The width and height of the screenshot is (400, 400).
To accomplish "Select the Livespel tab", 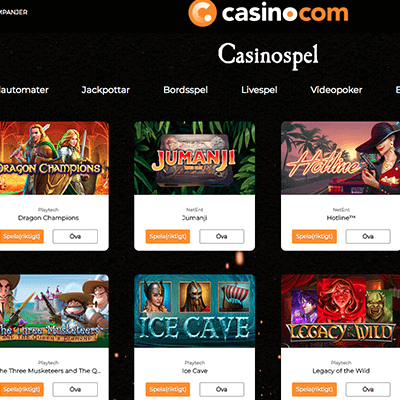I will click(x=259, y=90).
